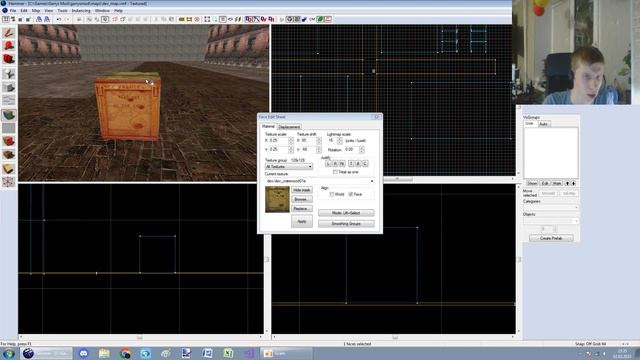
Task: Adjust the Rotation spinner
Action: (x=362, y=150)
